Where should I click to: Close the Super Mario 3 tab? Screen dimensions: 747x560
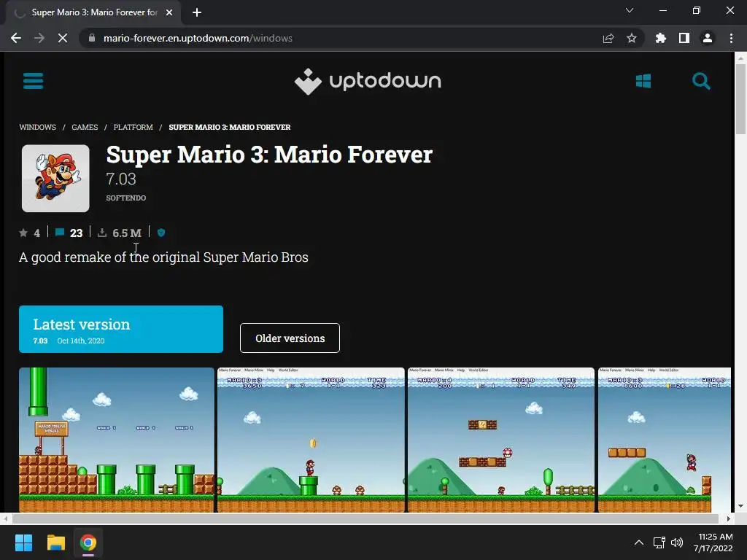(x=169, y=12)
